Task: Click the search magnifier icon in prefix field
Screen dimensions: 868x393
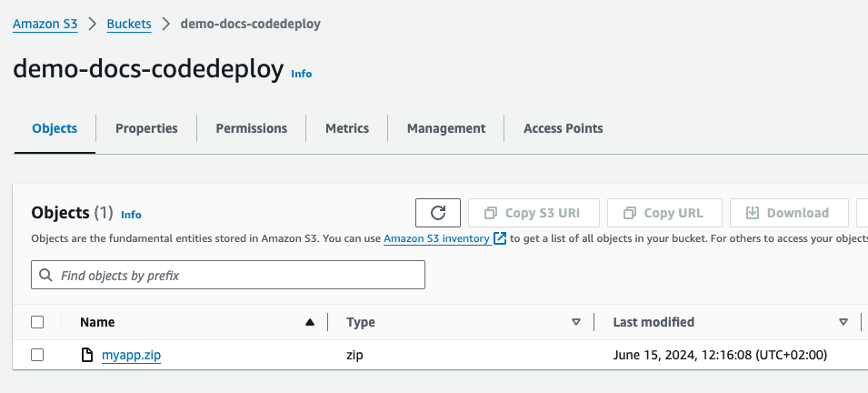Action: (46, 275)
